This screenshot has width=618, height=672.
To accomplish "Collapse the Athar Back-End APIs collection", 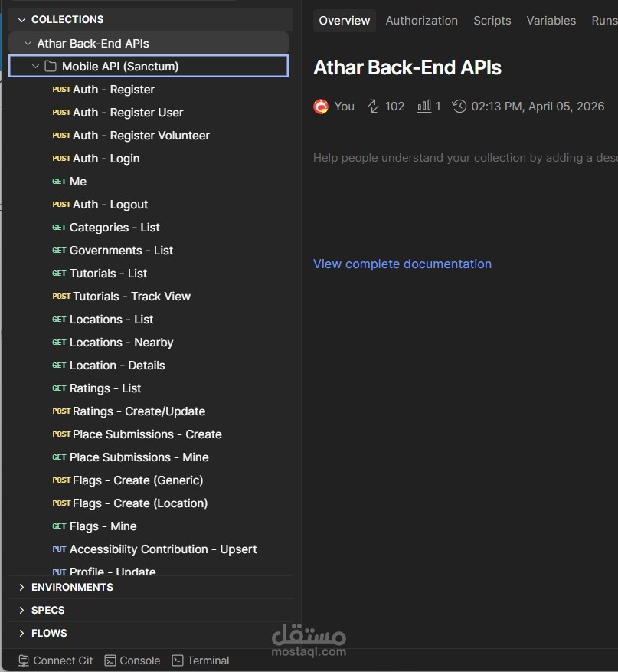I will pyautogui.click(x=28, y=43).
